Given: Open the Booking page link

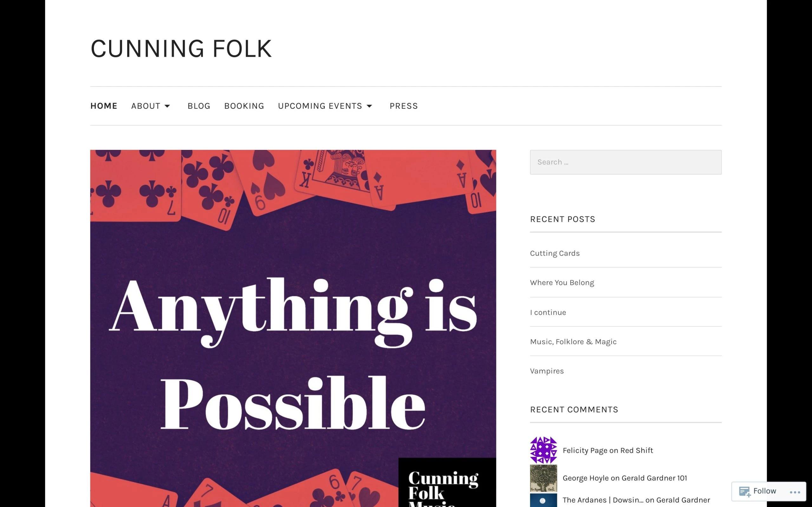Looking at the screenshot, I should (x=244, y=106).
